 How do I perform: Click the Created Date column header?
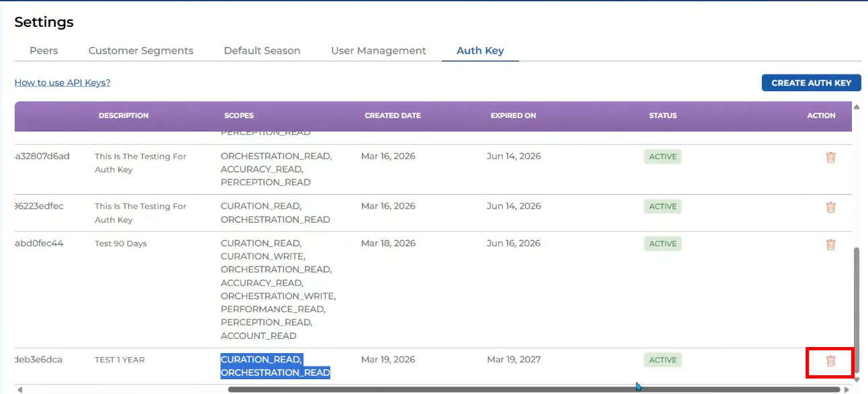tap(393, 115)
